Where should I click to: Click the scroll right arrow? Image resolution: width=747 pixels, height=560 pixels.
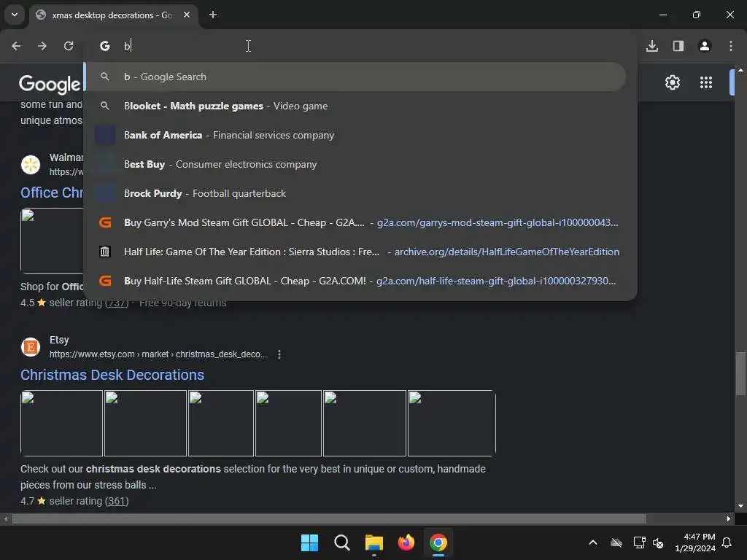point(729,518)
